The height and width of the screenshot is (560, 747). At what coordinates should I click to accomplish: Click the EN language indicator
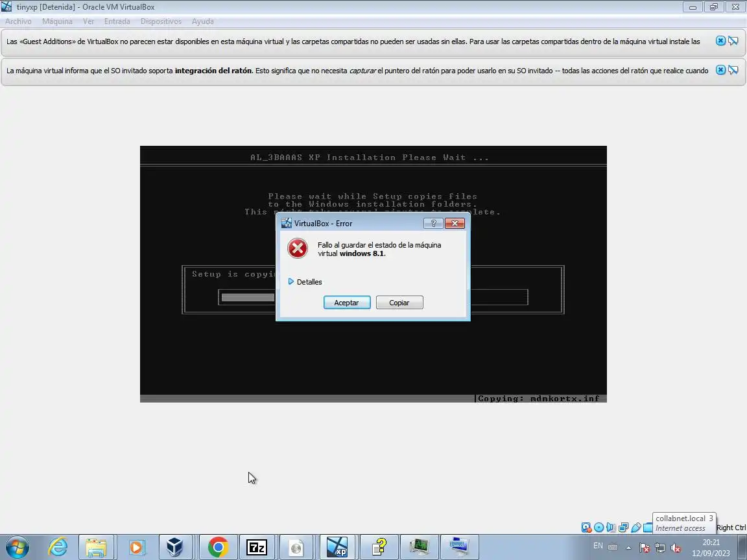click(598, 546)
